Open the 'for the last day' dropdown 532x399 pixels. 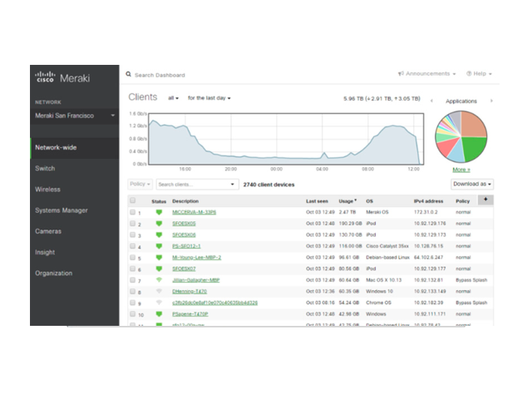pos(209,98)
